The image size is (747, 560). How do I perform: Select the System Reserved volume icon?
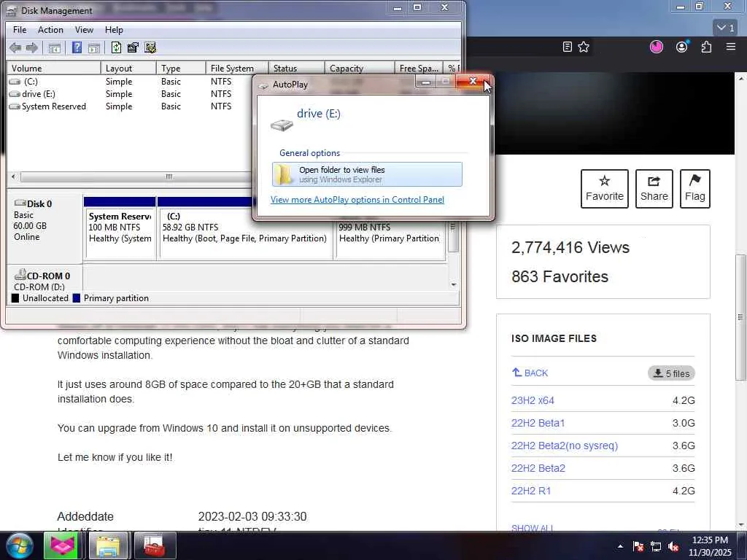(x=15, y=106)
